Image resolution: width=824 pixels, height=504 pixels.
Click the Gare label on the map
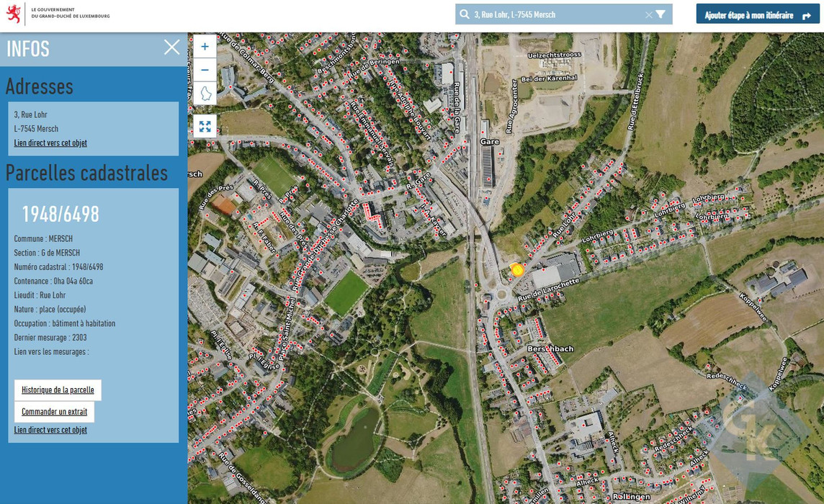[x=489, y=142]
